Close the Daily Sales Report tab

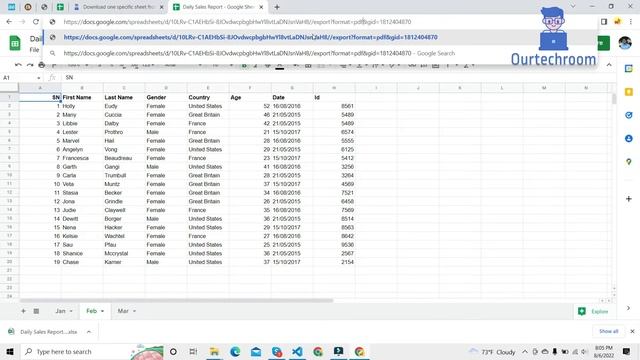pos(261,7)
